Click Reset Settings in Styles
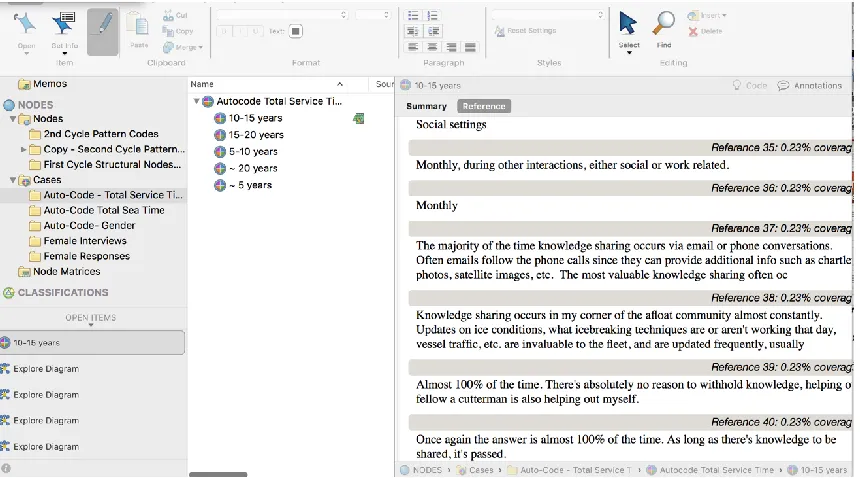The height and width of the screenshot is (478, 860). (525, 31)
